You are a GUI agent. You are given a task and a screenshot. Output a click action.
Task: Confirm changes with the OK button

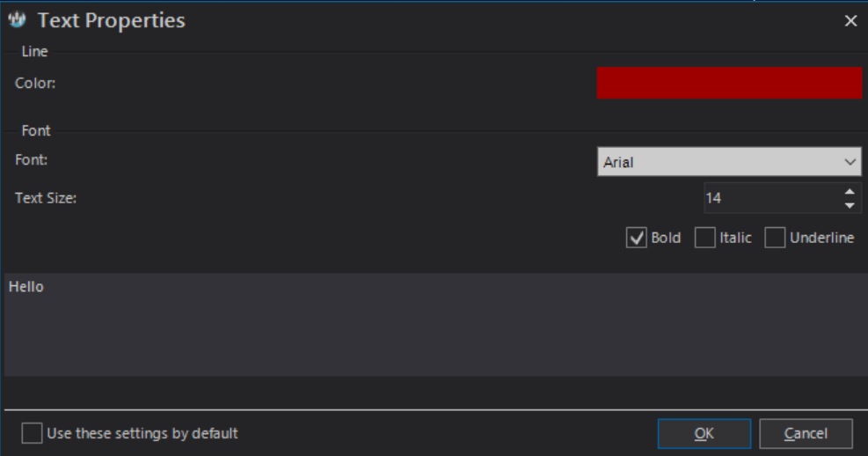(704, 433)
